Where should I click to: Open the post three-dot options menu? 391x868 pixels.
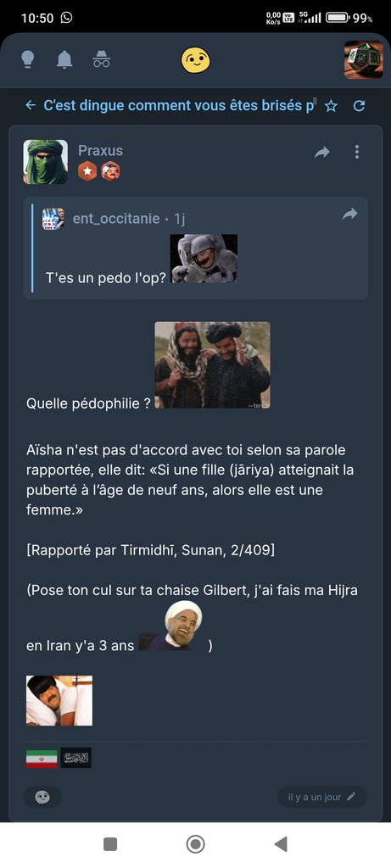click(357, 152)
